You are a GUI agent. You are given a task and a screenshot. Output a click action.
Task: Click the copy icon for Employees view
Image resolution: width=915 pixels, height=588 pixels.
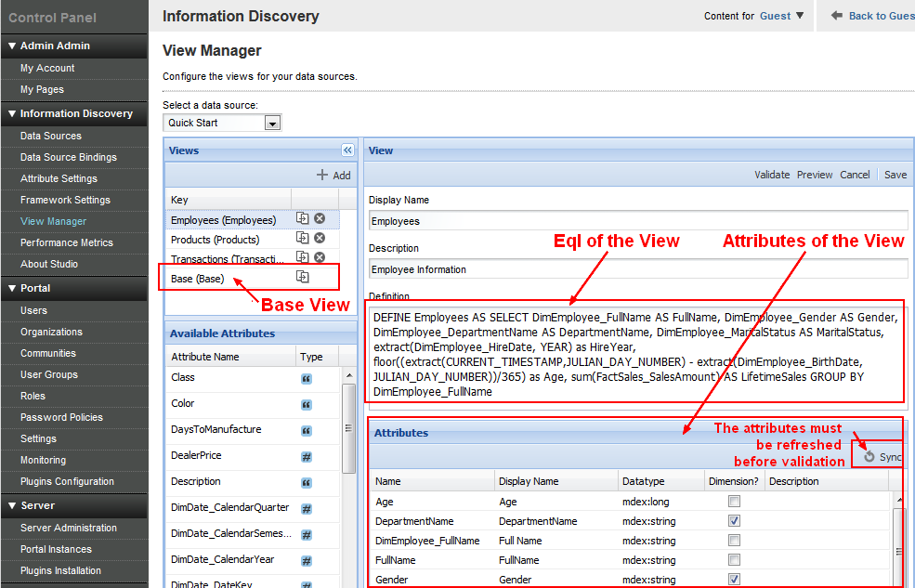303,219
